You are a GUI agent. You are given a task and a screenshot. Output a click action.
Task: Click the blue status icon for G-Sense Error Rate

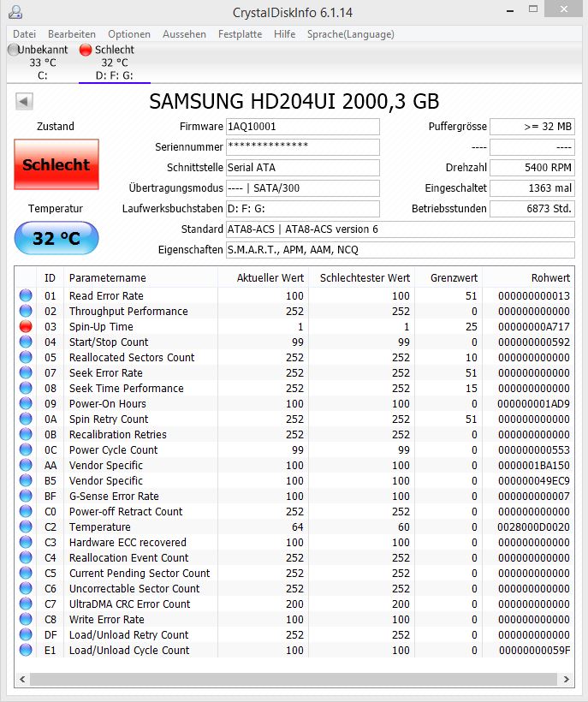click(26, 496)
